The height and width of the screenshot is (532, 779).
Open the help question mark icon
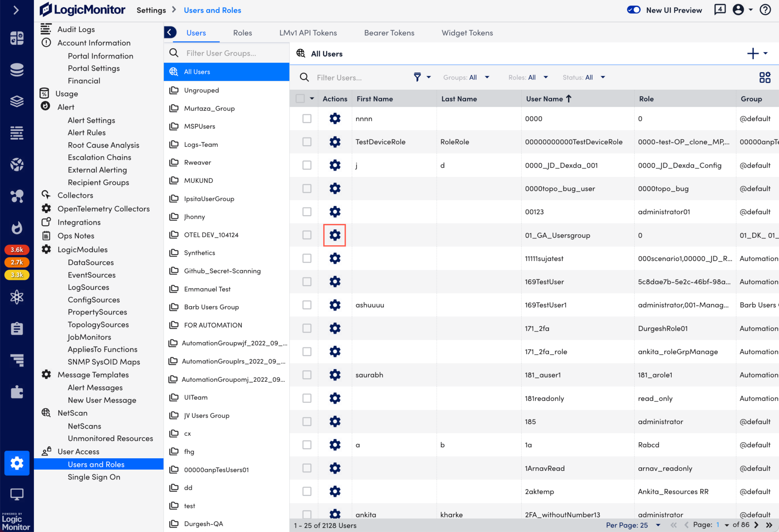[x=766, y=10]
